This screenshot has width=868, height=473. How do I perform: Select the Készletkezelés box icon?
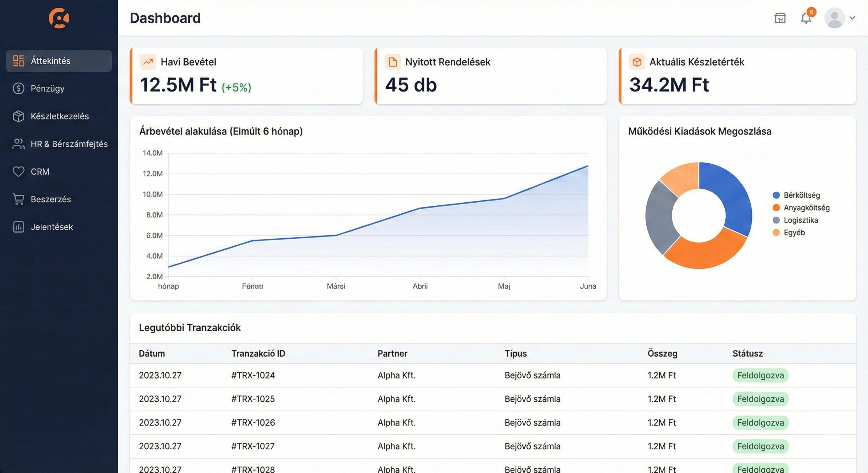(x=18, y=116)
